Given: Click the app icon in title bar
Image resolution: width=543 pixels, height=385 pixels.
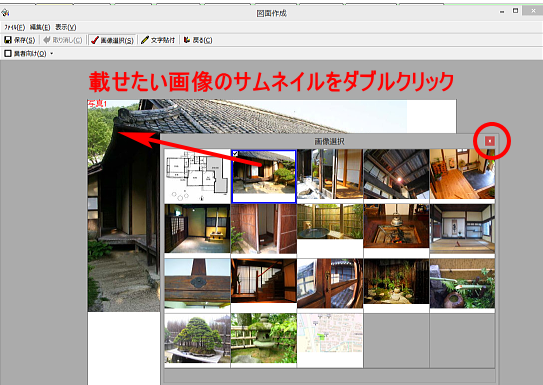Looking at the screenshot, I should point(5,13).
